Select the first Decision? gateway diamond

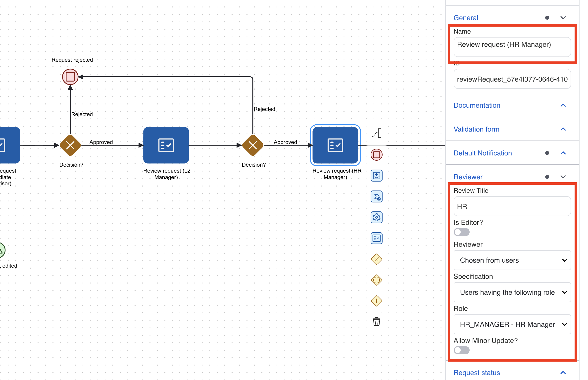click(70, 145)
